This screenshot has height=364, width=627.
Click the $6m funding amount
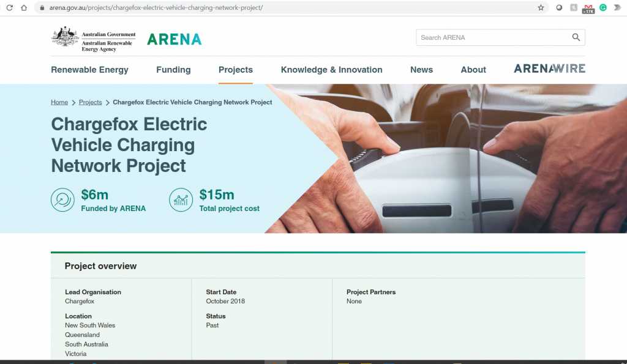95,195
